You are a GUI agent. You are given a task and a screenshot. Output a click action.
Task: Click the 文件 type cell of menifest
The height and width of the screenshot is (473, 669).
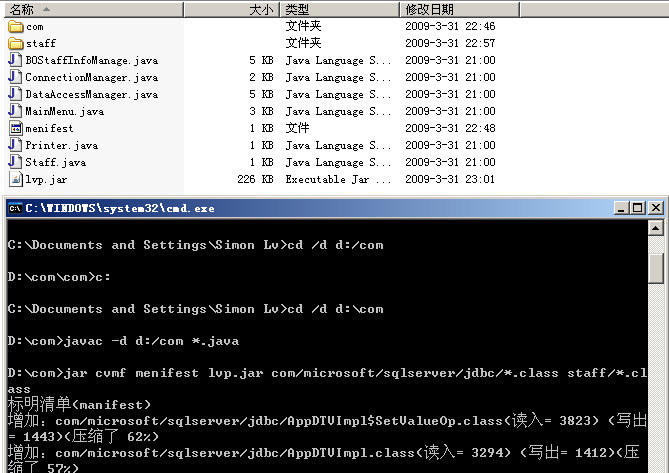[297, 128]
